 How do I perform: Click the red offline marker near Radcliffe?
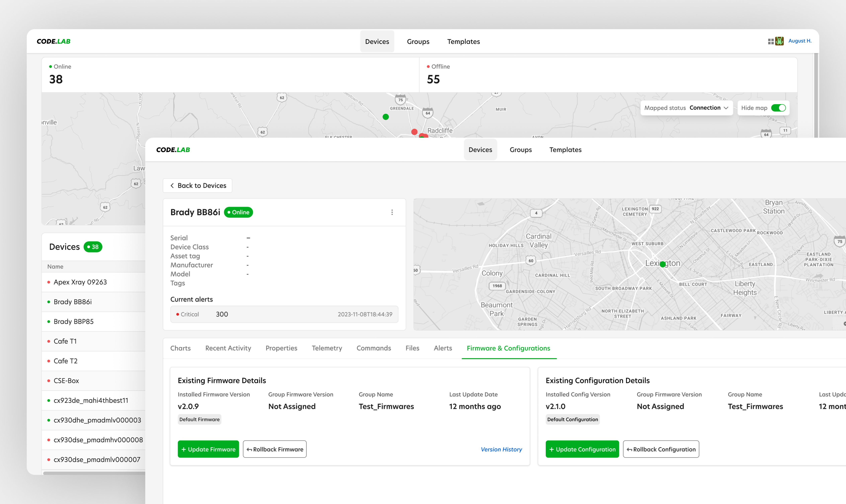click(x=414, y=132)
